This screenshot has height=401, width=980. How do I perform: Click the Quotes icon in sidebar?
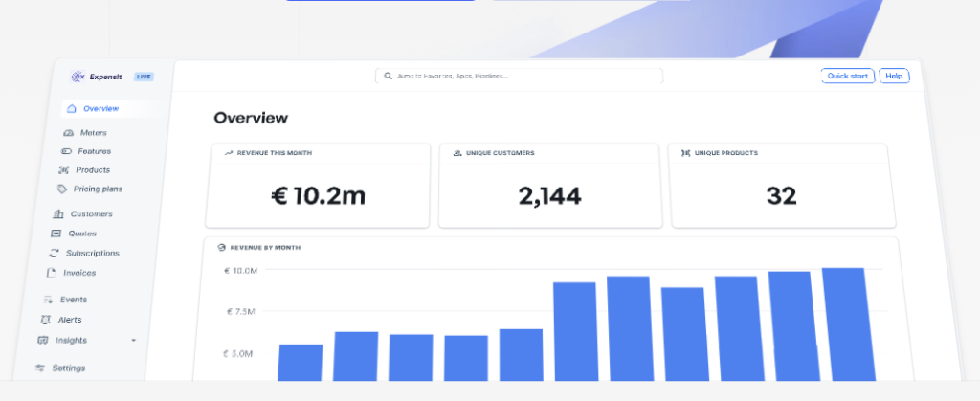pyautogui.click(x=56, y=234)
